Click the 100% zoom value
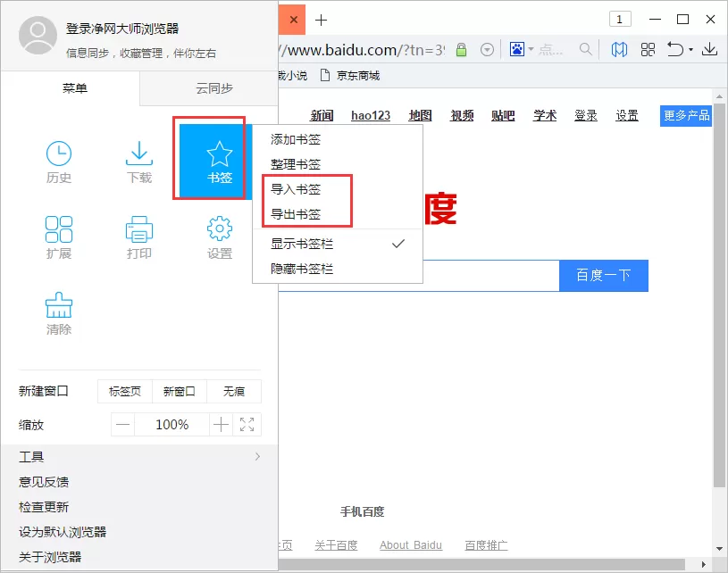This screenshot has height=573, width=728. tap(172, 425)
